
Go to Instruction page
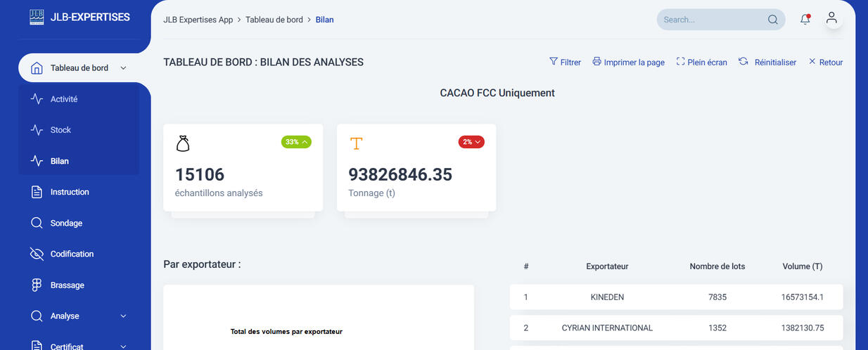[x=69, y=192]
